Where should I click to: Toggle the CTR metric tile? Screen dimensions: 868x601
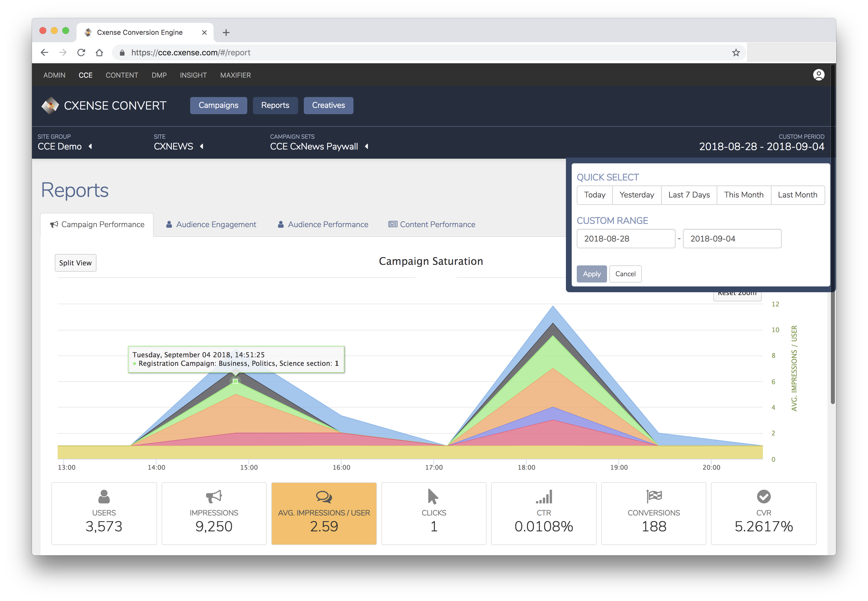click(544, 513)
